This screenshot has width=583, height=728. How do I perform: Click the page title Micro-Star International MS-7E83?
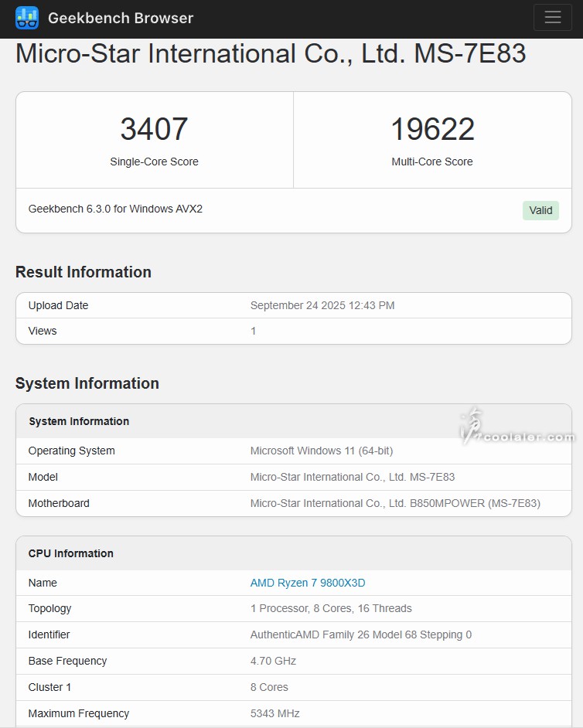pyautogui.click(x=271, y=53)
